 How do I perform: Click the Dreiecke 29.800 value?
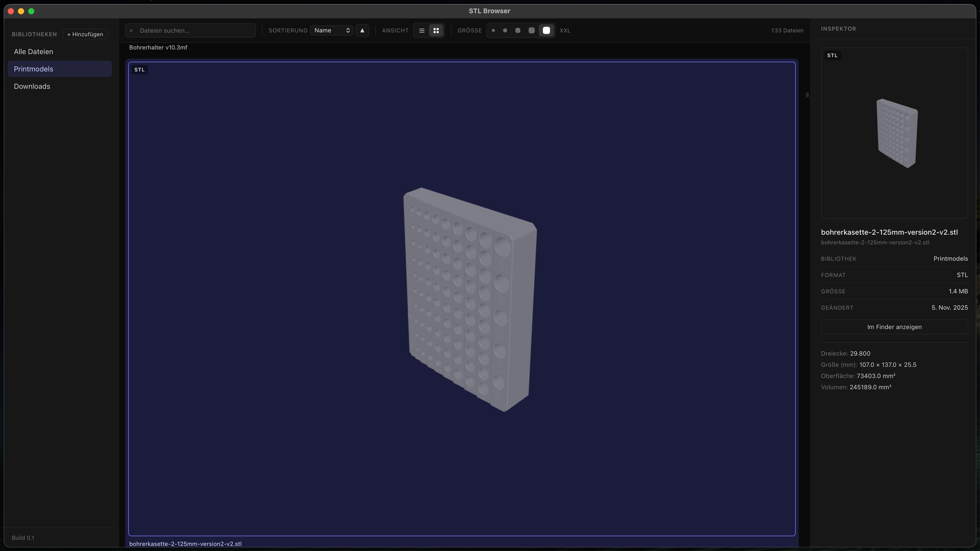[x=860, y=354]
